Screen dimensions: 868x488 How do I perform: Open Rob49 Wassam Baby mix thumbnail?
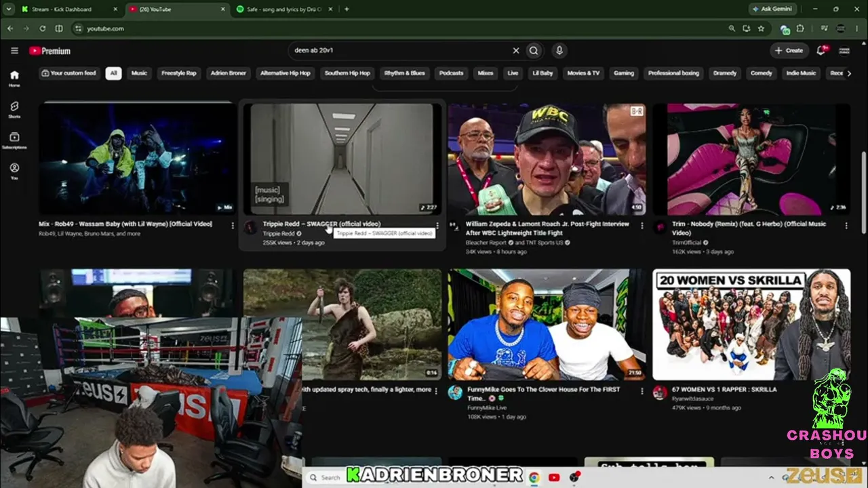click(136, 159)
